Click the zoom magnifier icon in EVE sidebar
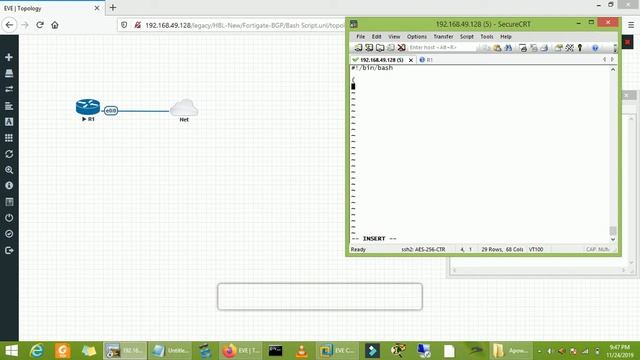Screen dimensions: 640x360 click(x=9, y=170)
